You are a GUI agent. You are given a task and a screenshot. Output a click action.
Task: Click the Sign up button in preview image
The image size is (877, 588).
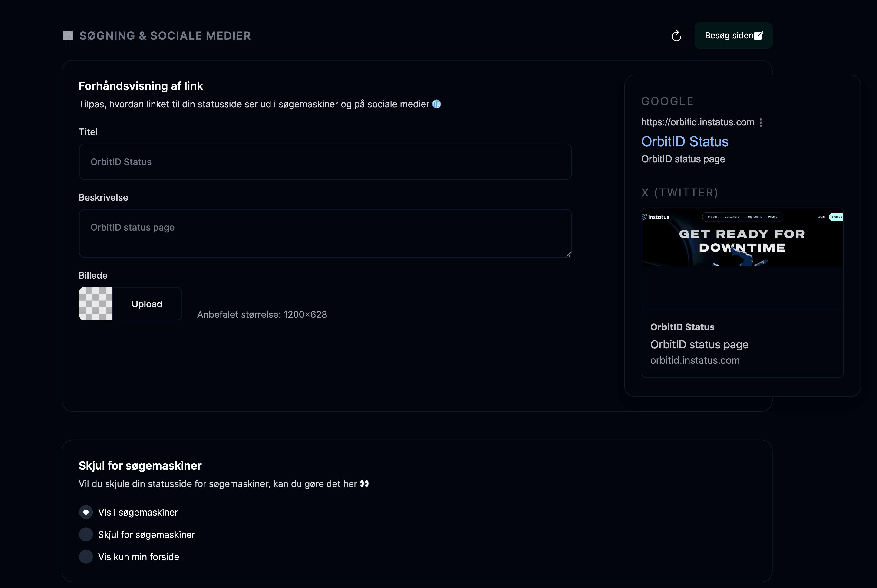(837, 217)
